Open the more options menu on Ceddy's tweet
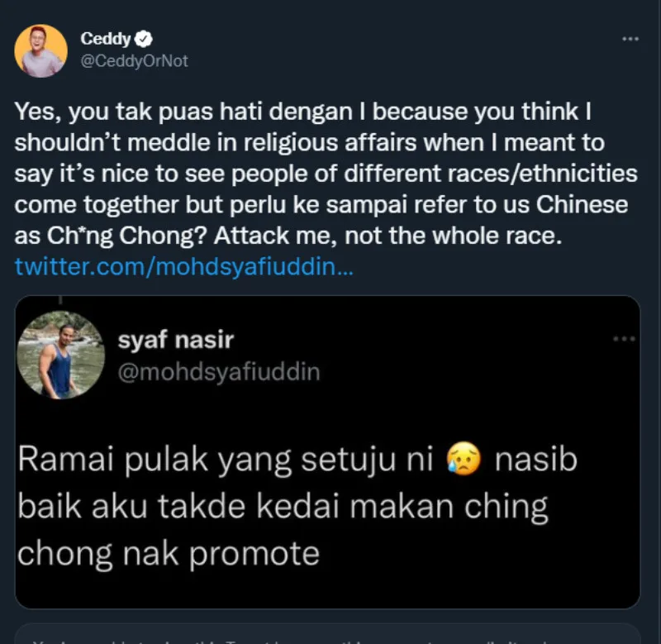 coord(630,39)
